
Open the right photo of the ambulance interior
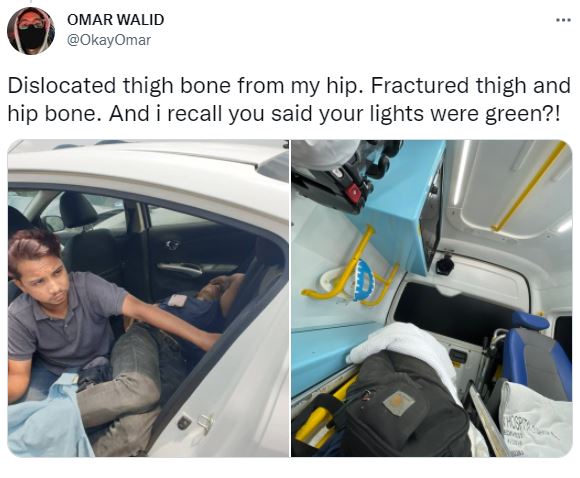[x=432, y=298]
